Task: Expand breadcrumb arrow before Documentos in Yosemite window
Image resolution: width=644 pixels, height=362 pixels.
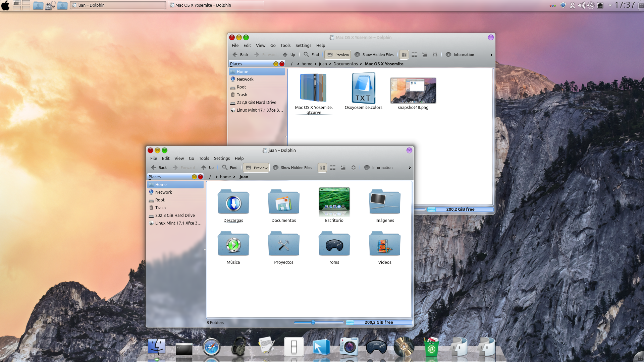Action: pos(330,64)
